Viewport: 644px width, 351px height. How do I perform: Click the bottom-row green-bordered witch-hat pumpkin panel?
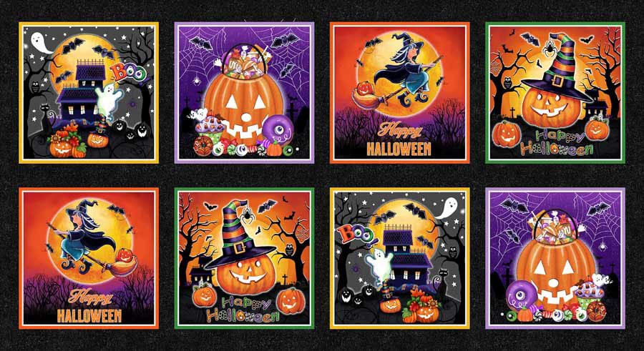[245, 258]
